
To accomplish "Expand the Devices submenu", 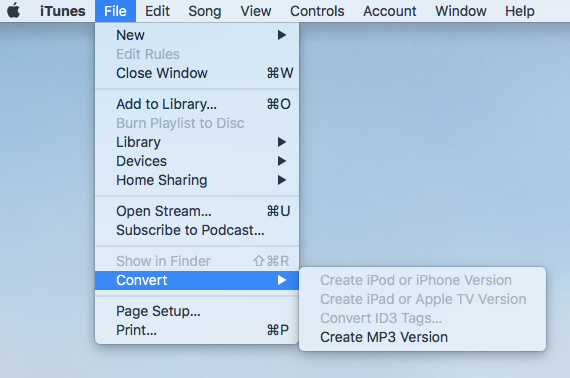I will [197, 161].
